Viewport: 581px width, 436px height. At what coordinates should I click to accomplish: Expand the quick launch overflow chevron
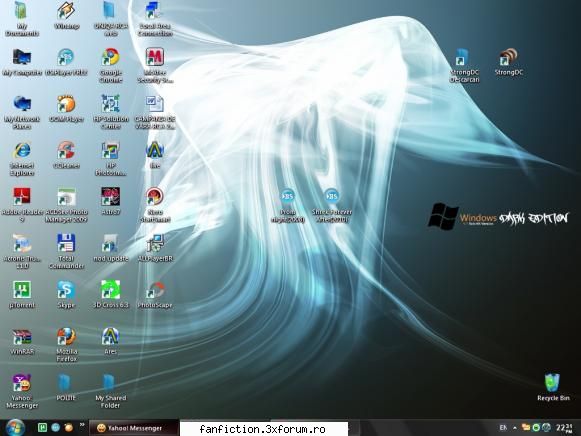pyautogui.click(x=82, y=425)
